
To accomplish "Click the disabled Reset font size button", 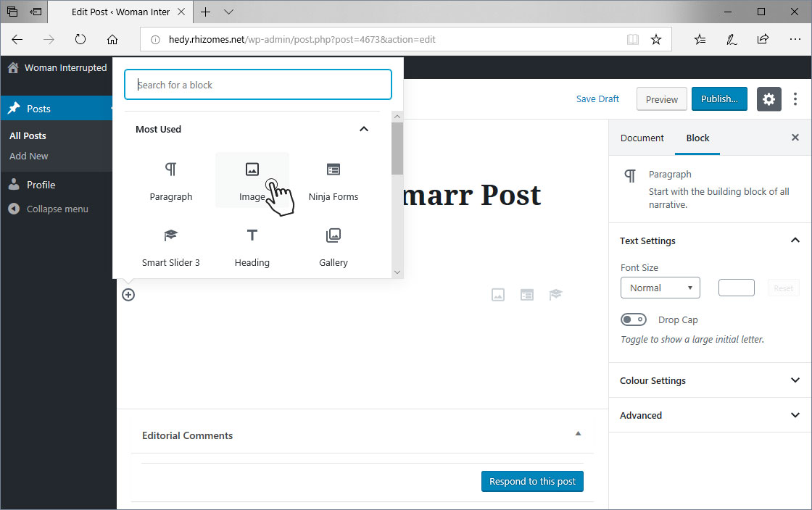I will [784, 288].
